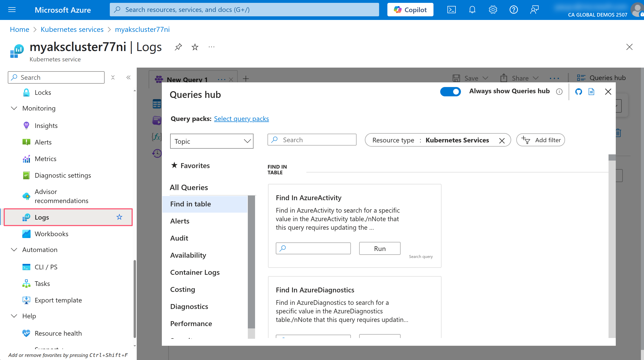Open the Topic grouping dropdown
Viewport: 644px width, 360px height.
[x=212, y=141]
